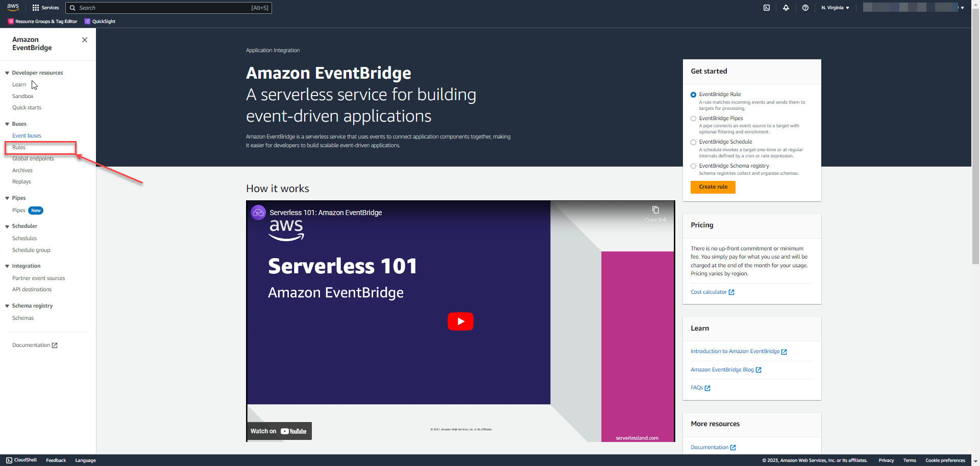Click the AWS console search field

pos(168,8)
